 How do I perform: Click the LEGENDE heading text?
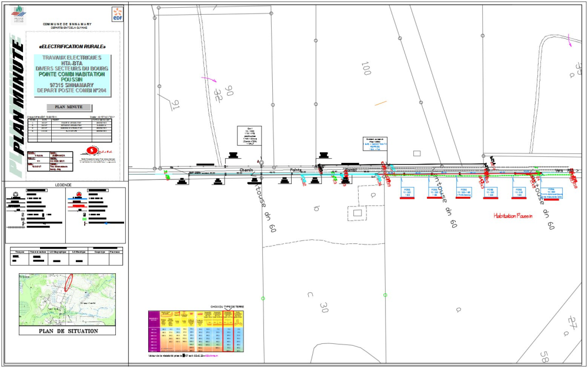coord(63,185)
